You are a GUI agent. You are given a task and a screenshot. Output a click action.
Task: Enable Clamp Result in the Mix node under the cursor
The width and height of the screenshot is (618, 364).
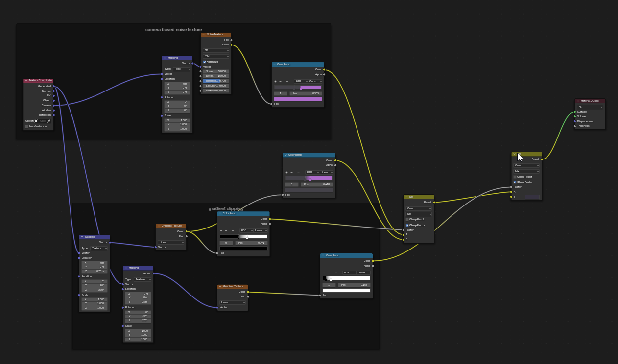click(515, 177)
